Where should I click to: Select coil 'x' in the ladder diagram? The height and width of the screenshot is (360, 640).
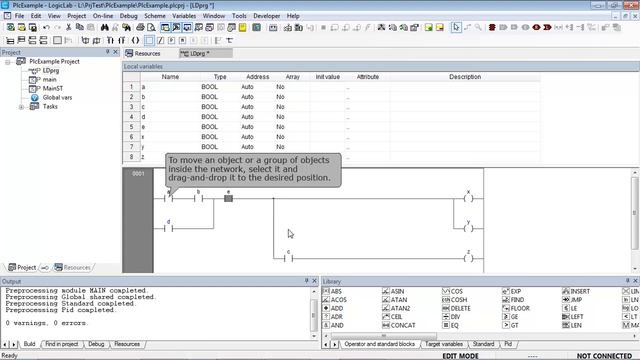(x=468, y=198)
